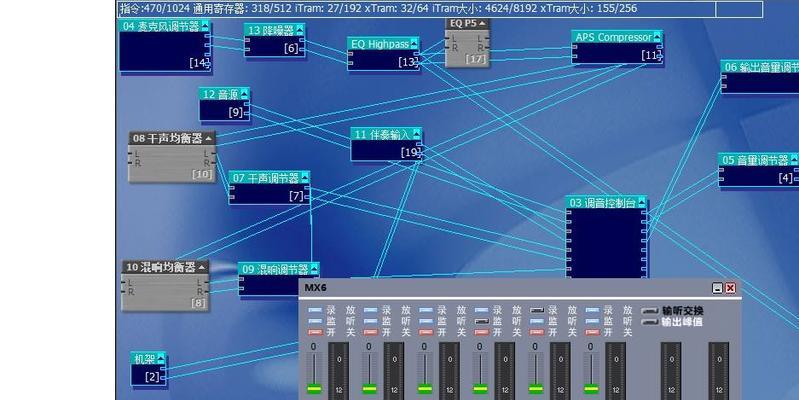Click arrow icon on 09 混响调节器 module
The height and width of the screenshot is (400, 799).
pyautogui.click(x=314, y=269)
